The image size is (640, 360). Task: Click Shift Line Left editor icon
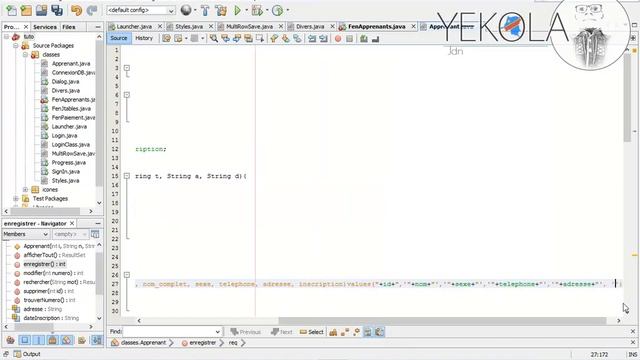point(312,38)
